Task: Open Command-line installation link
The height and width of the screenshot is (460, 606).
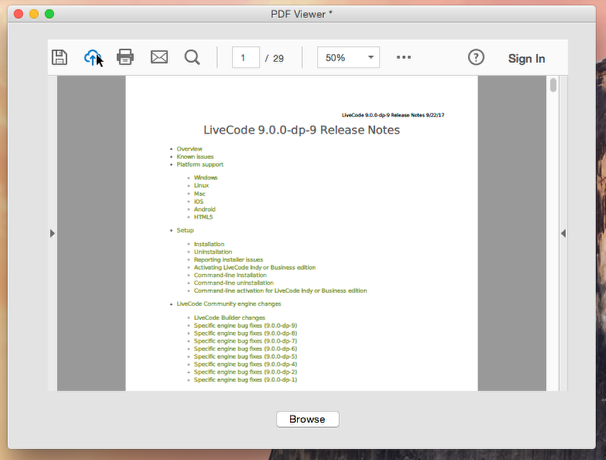Action: [x=230, y=275]
